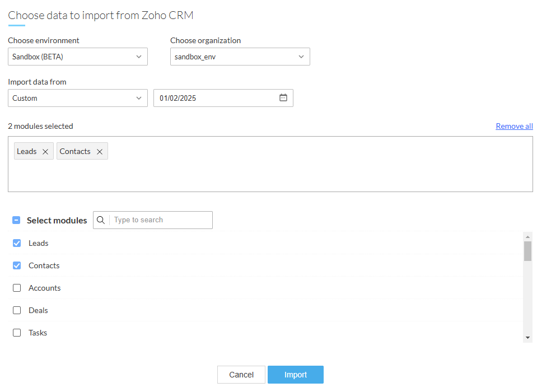Uncheck the Contacts module checkbox
Viewport: 537px width, 392px height.
(17, 265)
